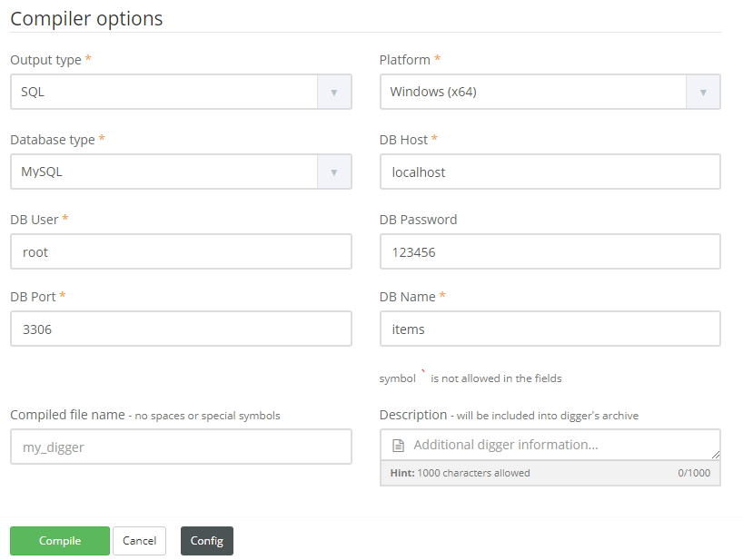Viewport: 743px width, 560px height.
Task: Expand the Platform dropdown arrow
Action: click(x=703, y=92)
